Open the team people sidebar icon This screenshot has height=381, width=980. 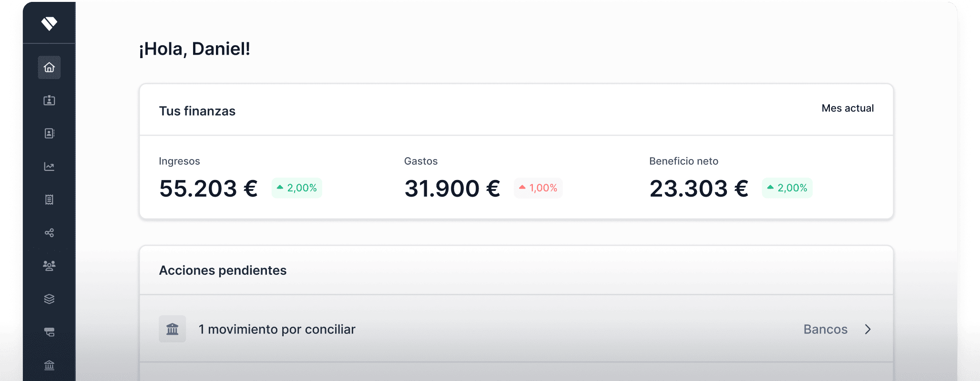pyautogui.click(x=49, y=266)
